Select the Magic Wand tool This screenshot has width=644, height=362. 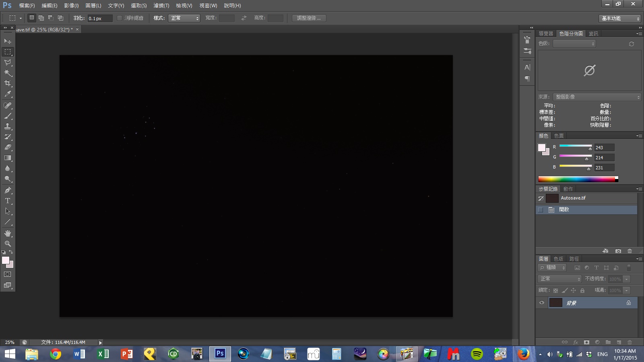[x=8, y=73]
